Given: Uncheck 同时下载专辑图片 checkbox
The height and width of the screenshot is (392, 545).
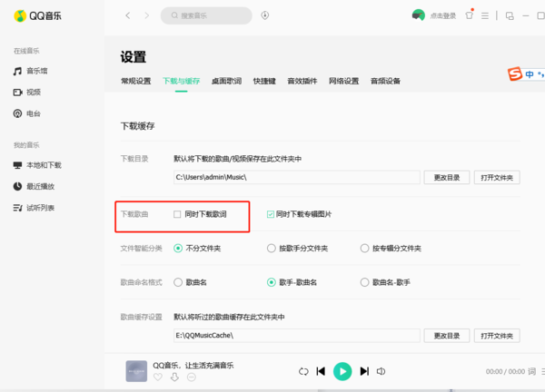Looking at the screenshot, I should [270, 214].
